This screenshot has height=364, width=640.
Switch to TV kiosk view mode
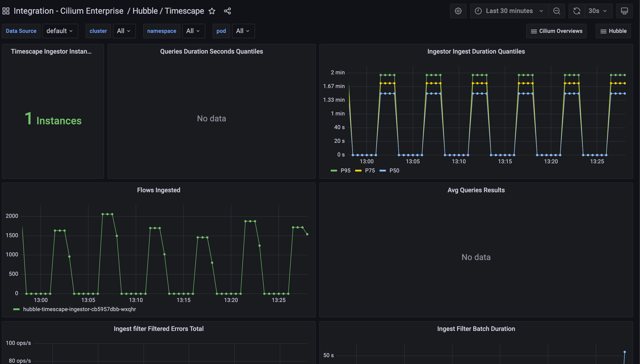[624, 11]
